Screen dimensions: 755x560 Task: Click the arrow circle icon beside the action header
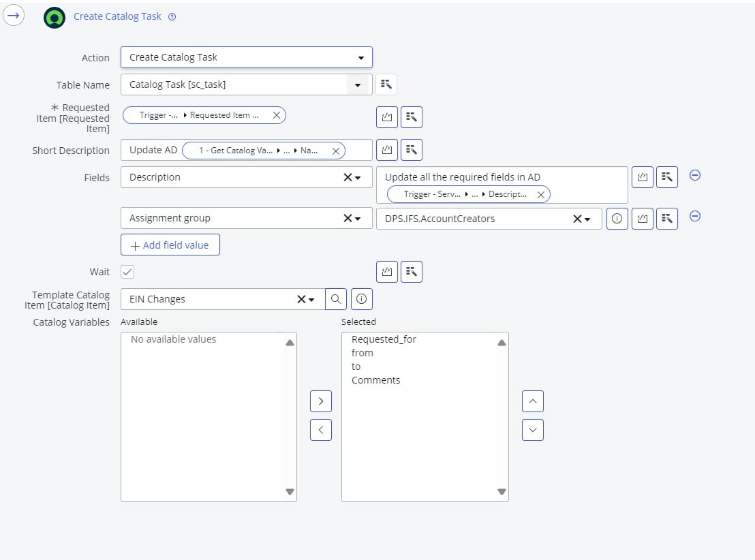click(14, 16)
